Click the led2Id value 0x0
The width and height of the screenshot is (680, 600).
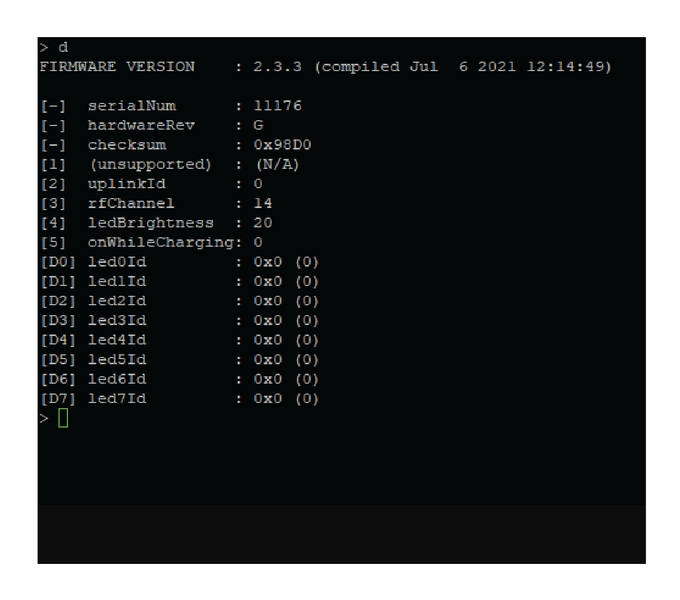[x=268, y=301]
